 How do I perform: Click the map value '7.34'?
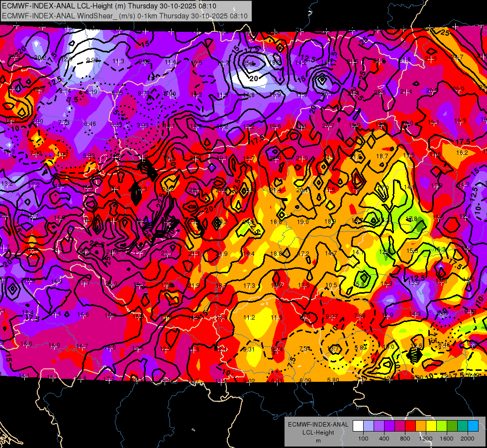[305, 348]
